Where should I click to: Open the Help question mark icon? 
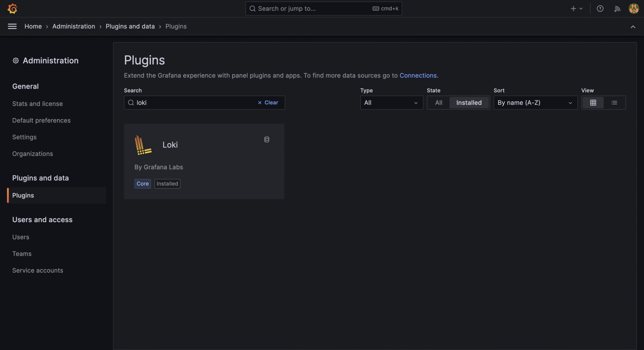[x=600, y=8]
